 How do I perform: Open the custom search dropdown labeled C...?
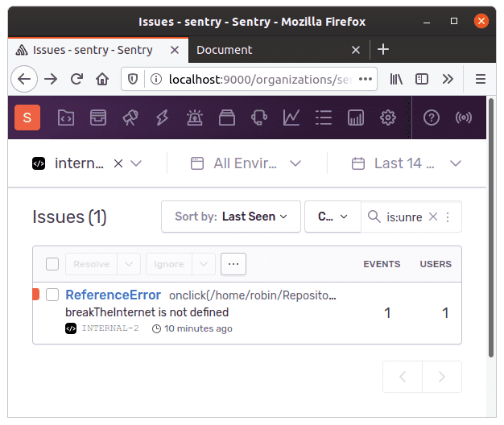[333, 217]
